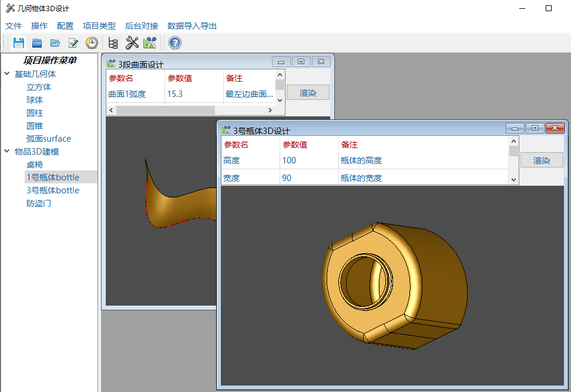Viewport: 571px width, 392px height.
Task: Click the ruler and scissors toolbar icon
Action: pyautogui.click(x=150, y=43)
